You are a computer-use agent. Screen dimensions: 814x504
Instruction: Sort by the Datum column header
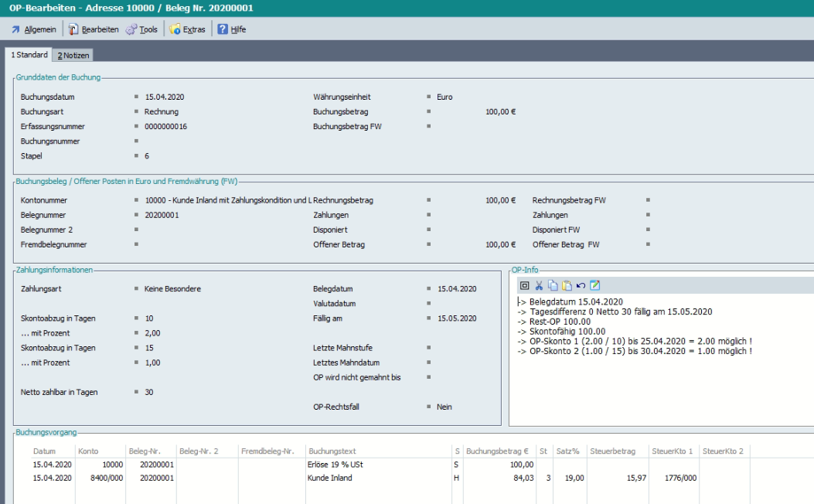pos(44,451)
